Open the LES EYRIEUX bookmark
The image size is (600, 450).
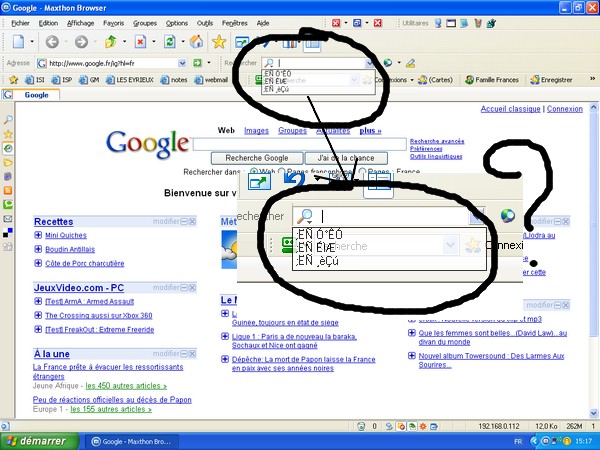pyautogui.click(x=130, y=80)
